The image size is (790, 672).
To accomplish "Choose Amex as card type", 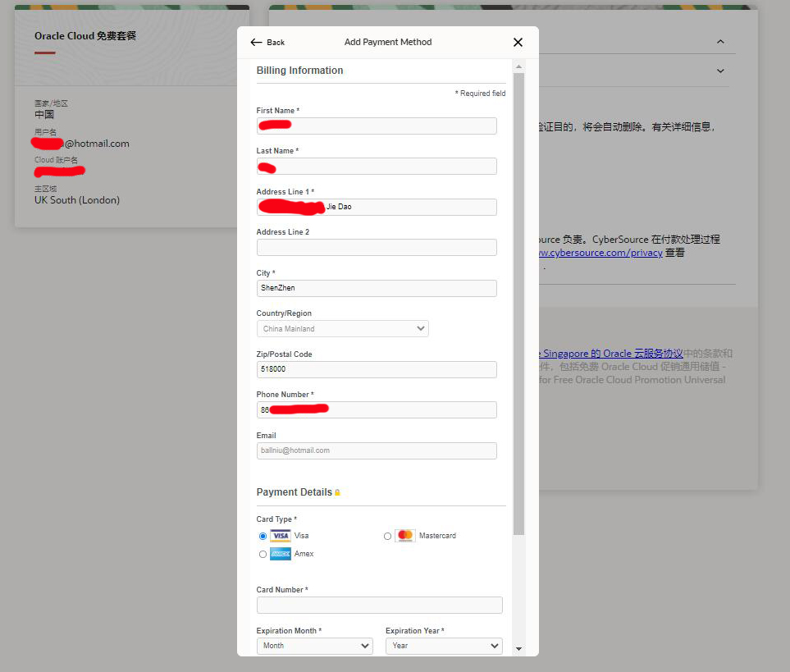I will [x=263, y=554].
